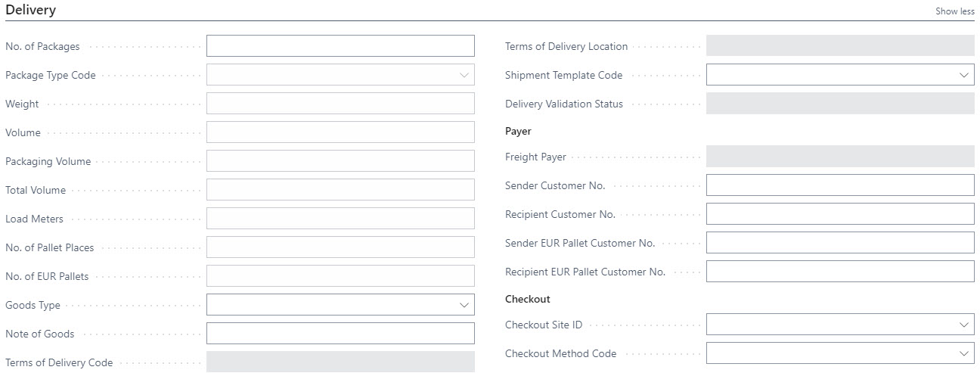Click the Show less link
This screenshot has height=373, width=980.
955,11
